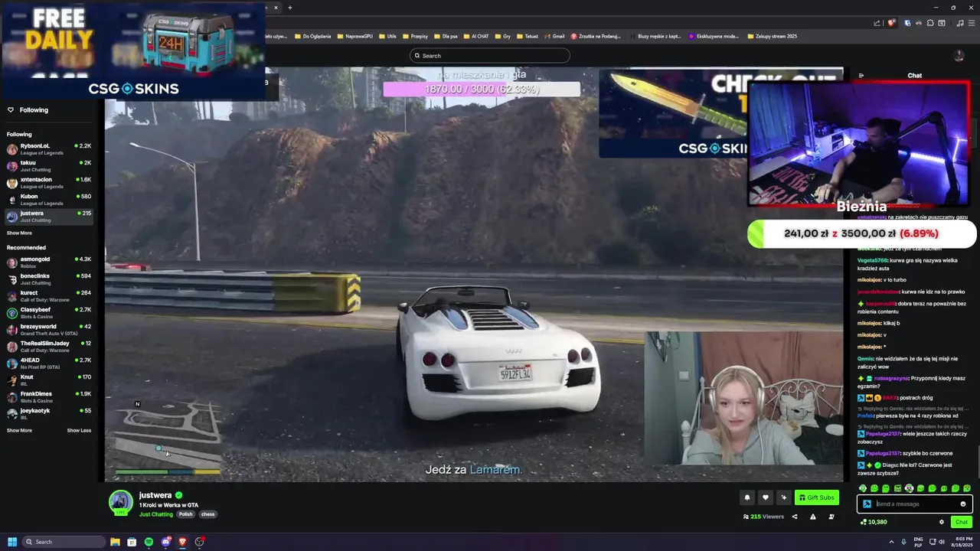This screenshot has width=980, height=551.
Task: Enable notifications with the bell icon
Action: [747, 497]
